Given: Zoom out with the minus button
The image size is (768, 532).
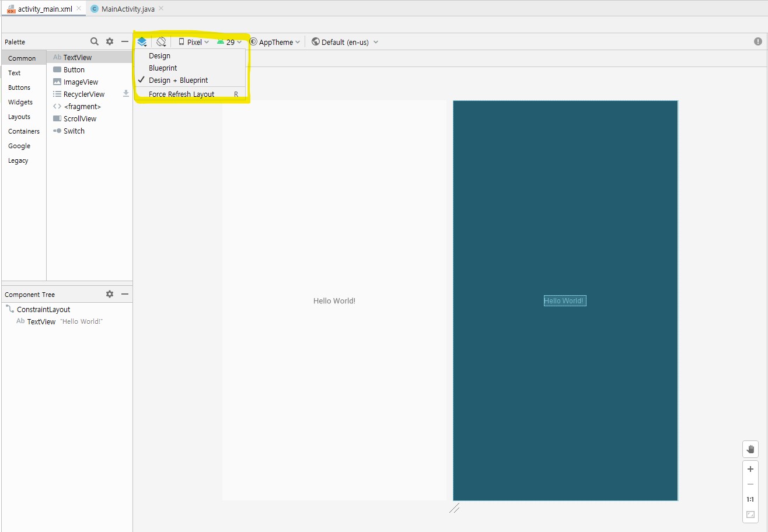Looking at the screenshot, I should (x=750, y=484).
